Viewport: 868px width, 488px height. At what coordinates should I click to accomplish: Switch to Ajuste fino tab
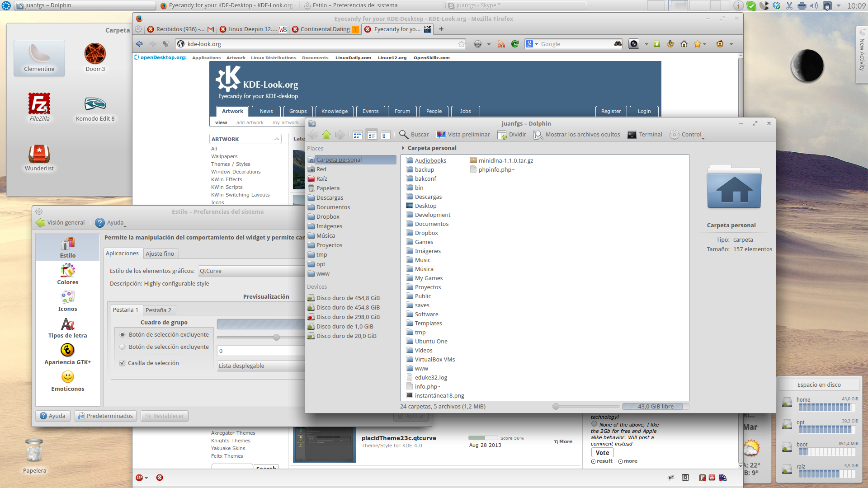[x=160, y=254]
